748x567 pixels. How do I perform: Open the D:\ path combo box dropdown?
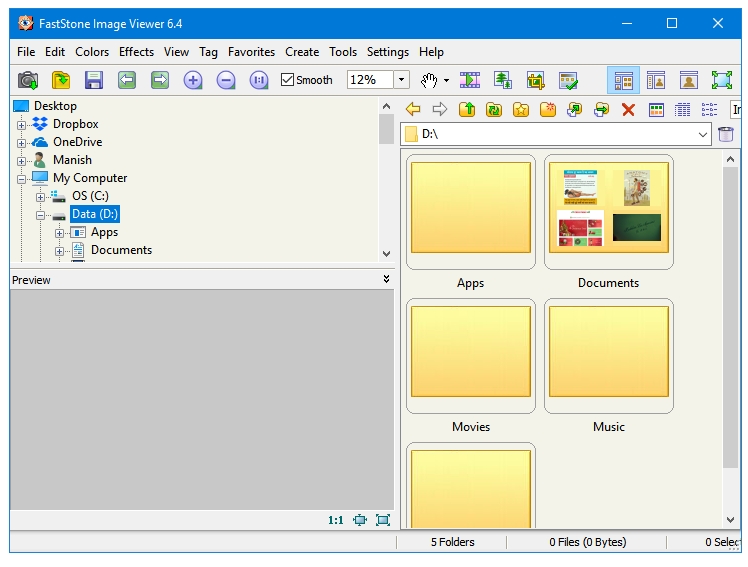pyautogui.click(x=702, y=134)
